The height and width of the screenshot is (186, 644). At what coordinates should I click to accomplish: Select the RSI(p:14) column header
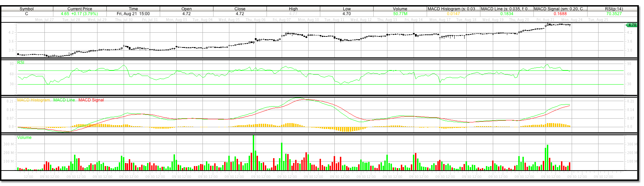click(x=614, y=9)
